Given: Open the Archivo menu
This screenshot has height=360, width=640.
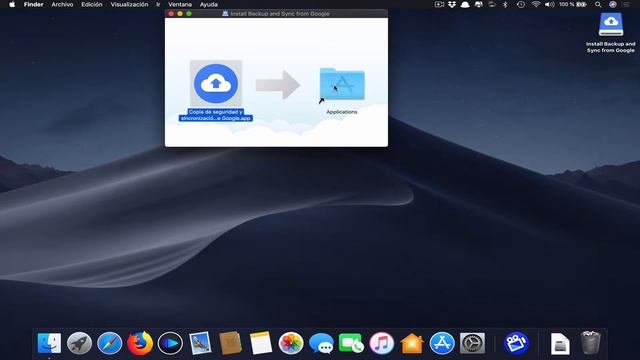Looking at the screenshot, I should coord(62,4).
